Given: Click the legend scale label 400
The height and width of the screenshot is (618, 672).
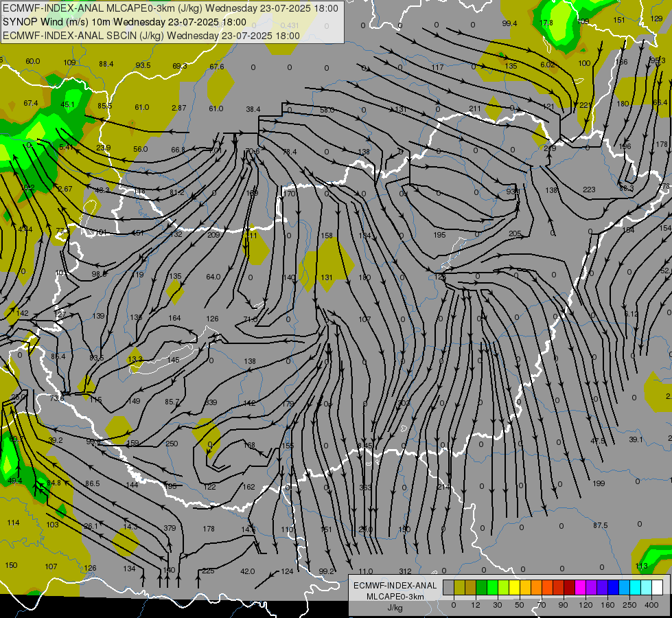Looking at the screenshot, I should [651, 605].
